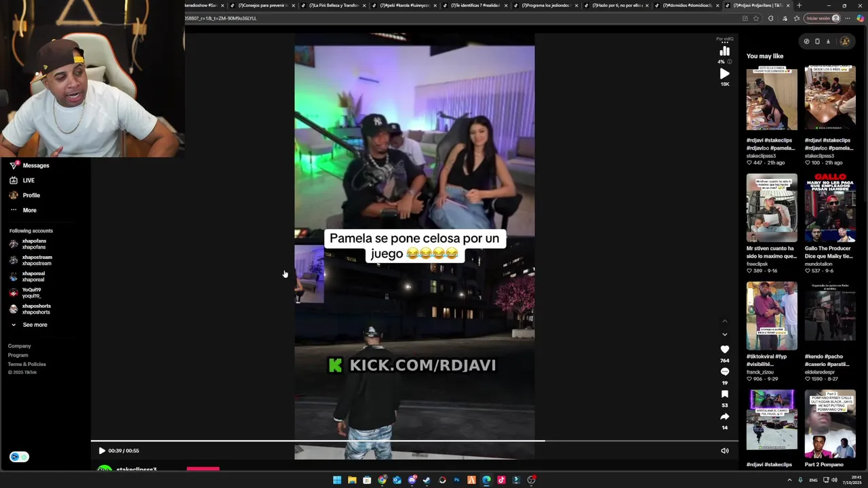The image size is (868, 488).
Task: Click the browser address bar URL
Action: (220, 18)
